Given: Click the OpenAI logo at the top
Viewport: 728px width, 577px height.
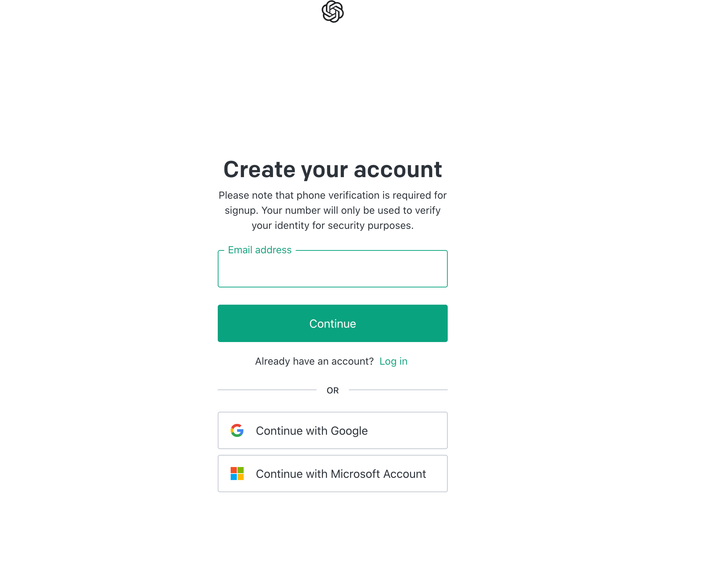Looking at the screenshot, I should point(332,11).
